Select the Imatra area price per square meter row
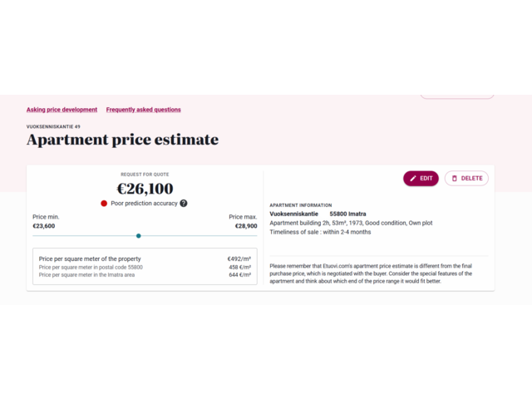The height and width of the screenshot is (399, 532). point(145,275)
